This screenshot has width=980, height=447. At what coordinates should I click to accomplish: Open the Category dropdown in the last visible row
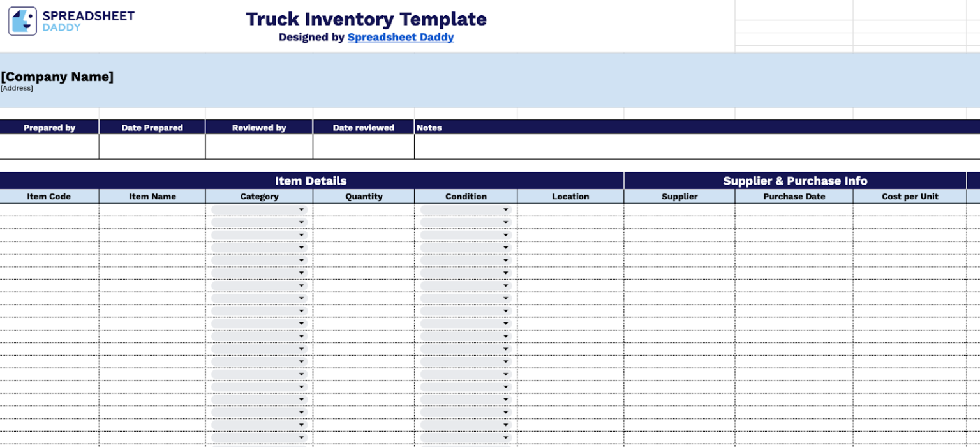[x=301, y=437]
